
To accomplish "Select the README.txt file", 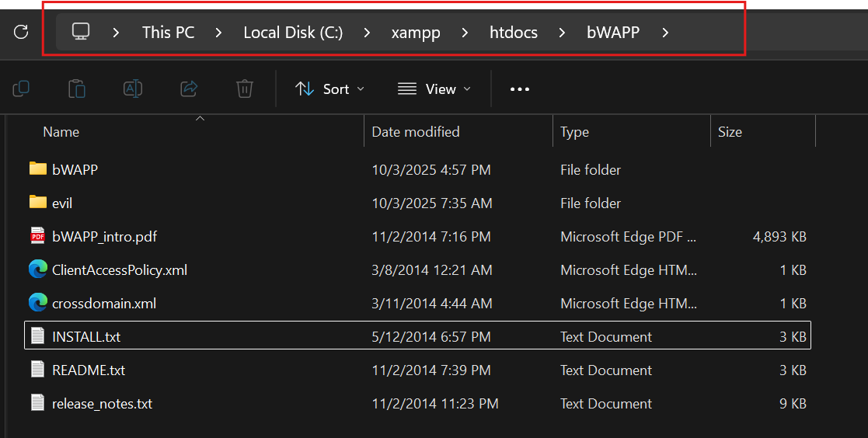I will [88, 370].
